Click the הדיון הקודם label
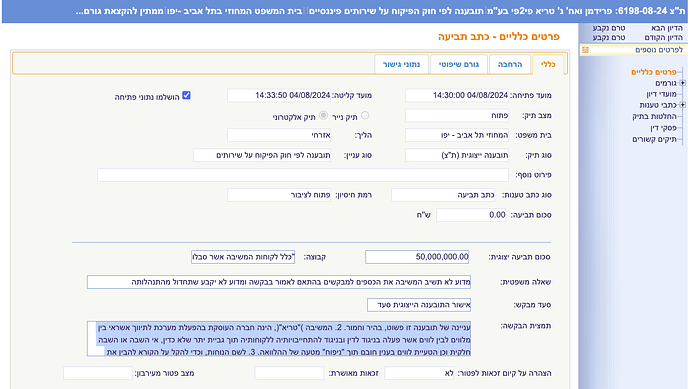This screenshot has height=389, width=690. (664, 37)
